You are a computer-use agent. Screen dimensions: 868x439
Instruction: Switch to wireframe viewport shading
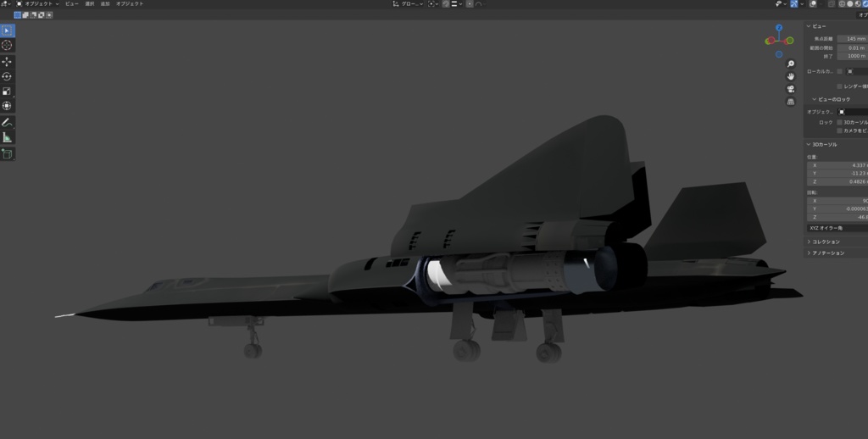842,4
